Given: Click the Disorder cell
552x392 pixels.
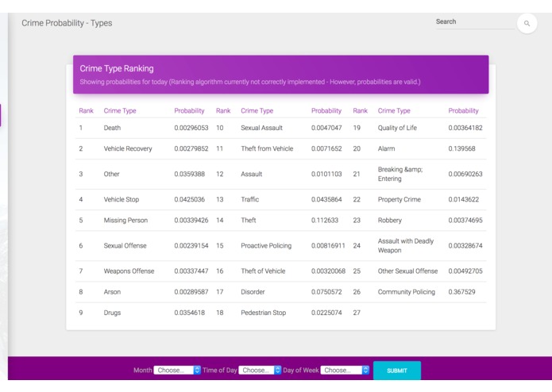Looking at the screenshot, I should [x=253, y=292].
